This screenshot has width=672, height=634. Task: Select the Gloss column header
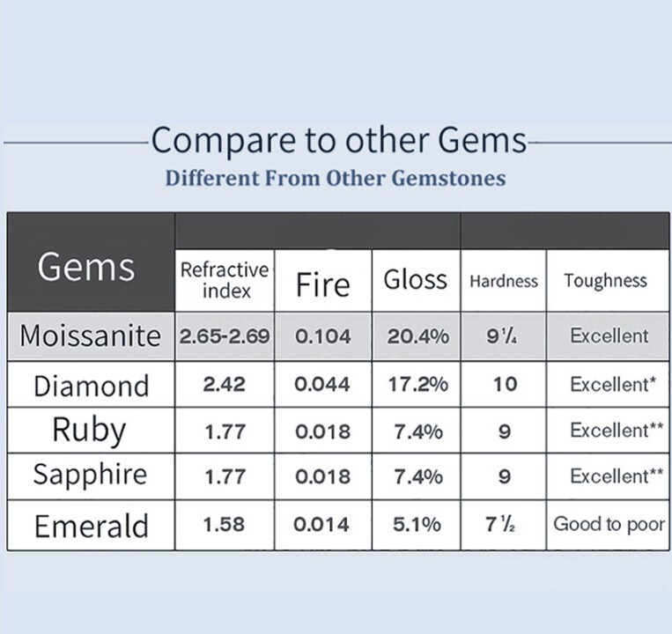(x=416, y=281)
